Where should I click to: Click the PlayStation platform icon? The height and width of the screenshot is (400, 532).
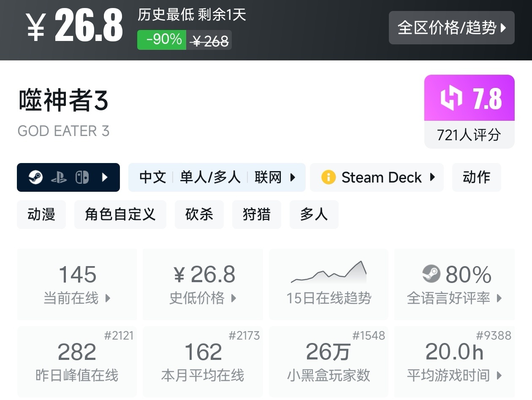[59, 177]
